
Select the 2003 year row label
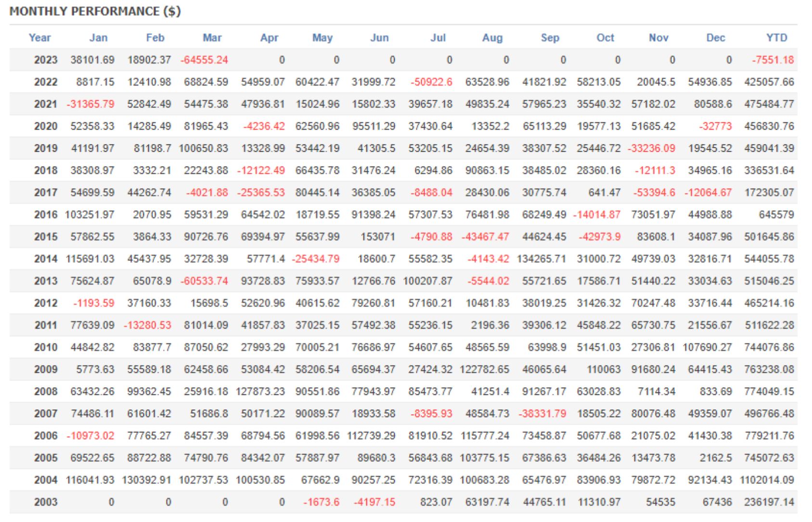pos(45,502)
